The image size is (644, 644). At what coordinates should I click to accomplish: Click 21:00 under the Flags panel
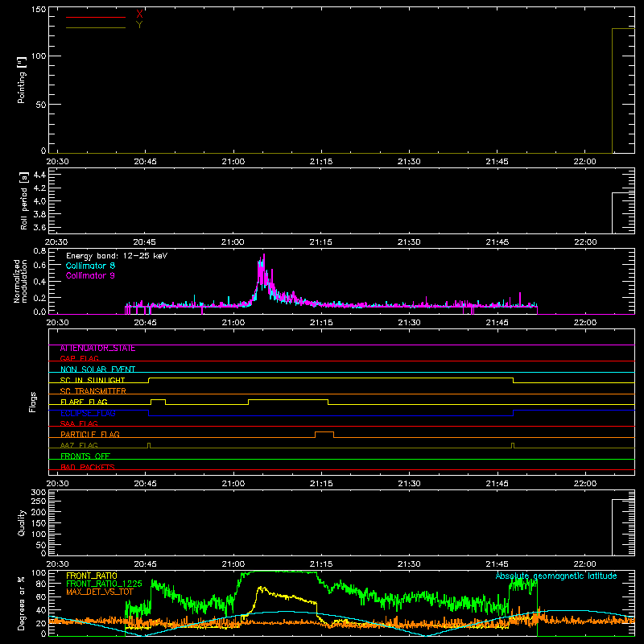point(233,484)
